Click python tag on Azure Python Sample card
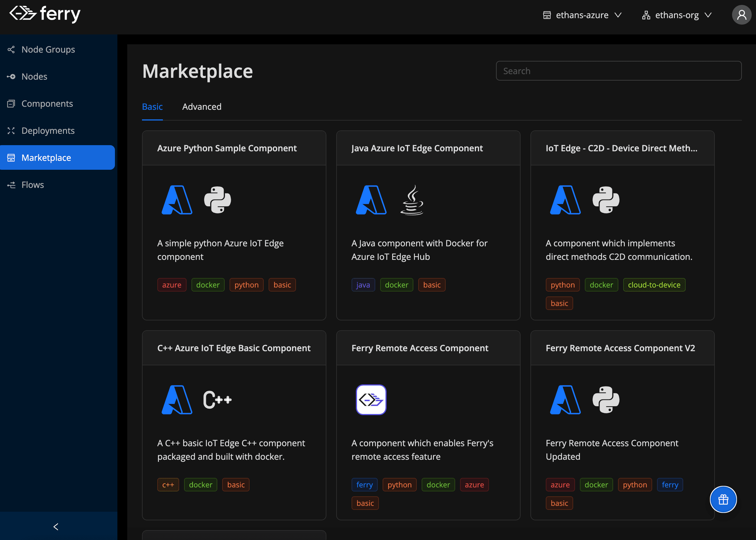756x540 pixels. coord(246,285)
